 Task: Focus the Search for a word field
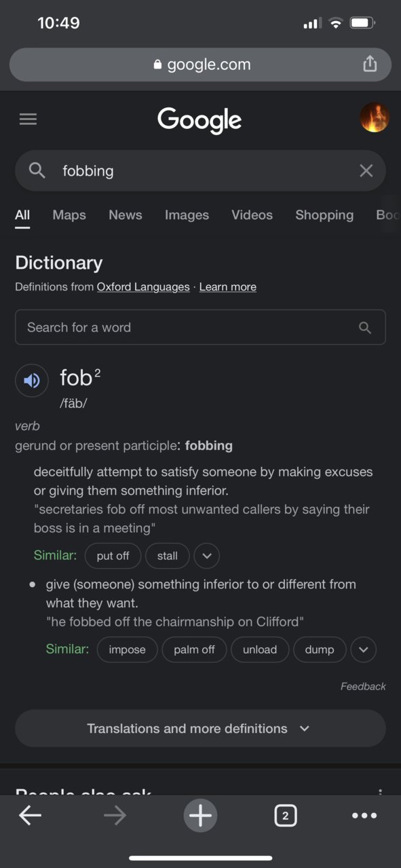tap(200, 327)
